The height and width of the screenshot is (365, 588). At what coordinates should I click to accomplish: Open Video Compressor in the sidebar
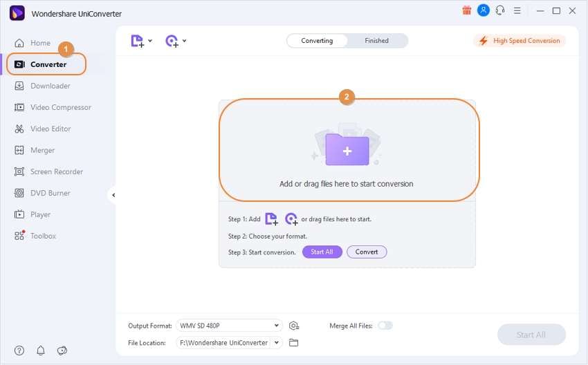pos(53,107)
